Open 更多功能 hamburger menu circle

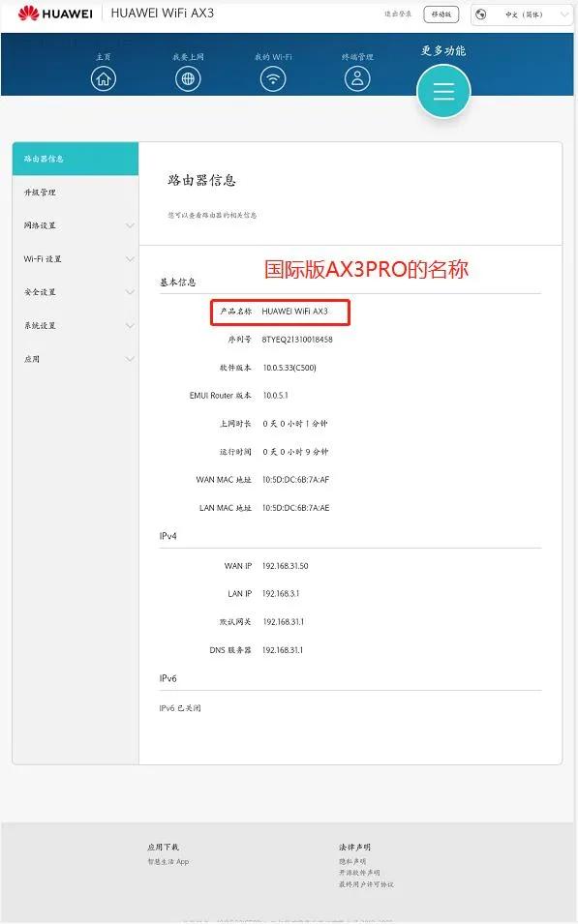[x=443, y=91]
